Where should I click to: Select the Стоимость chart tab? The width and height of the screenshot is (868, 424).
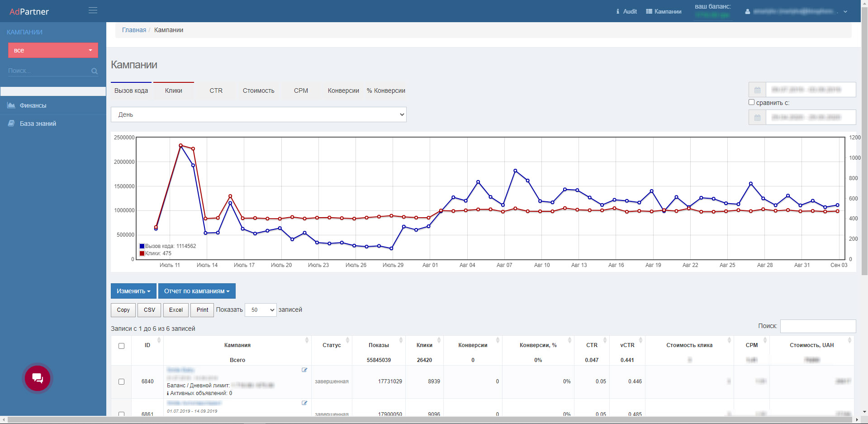click(x=258, y=91)
